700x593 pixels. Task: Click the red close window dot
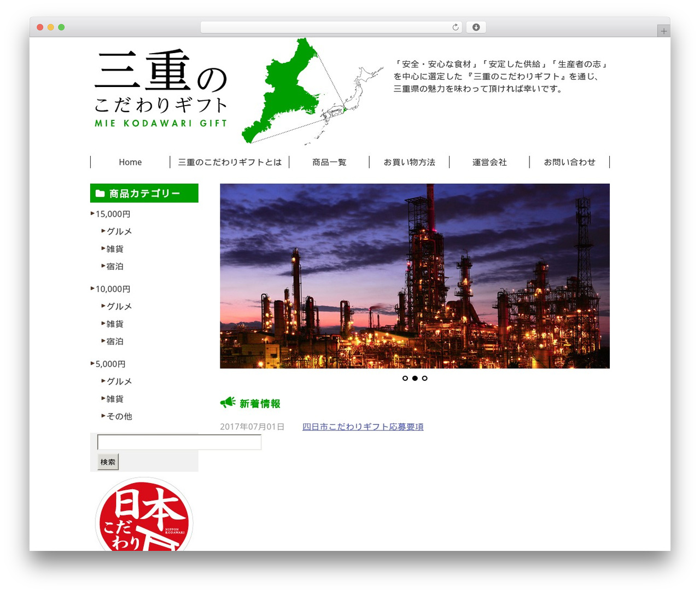pos(40,27)
